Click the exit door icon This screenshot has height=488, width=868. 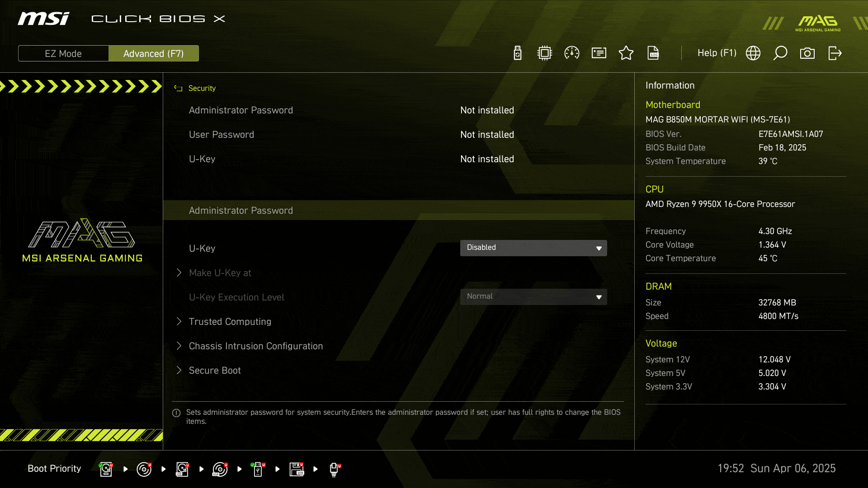coord(835,53)
